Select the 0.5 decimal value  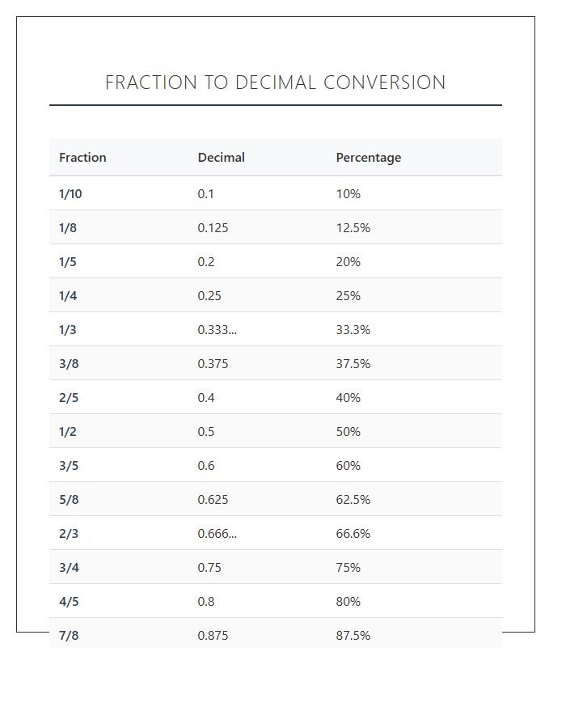coord(206,431)
